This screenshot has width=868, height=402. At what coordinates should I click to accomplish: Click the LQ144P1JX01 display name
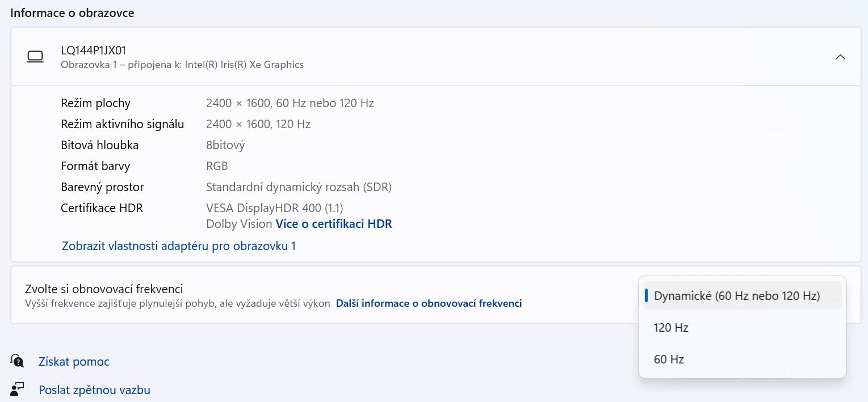pos(94,50)
